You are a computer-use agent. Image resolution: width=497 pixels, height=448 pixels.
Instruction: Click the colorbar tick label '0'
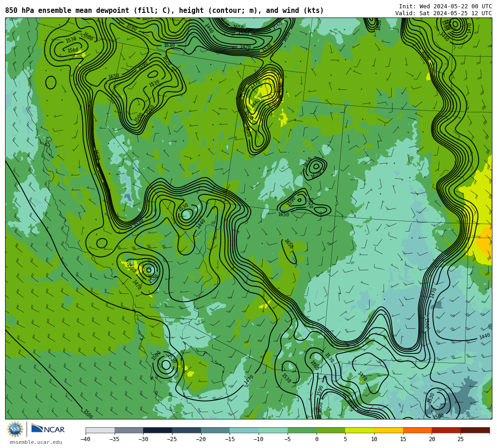point(317,439)
